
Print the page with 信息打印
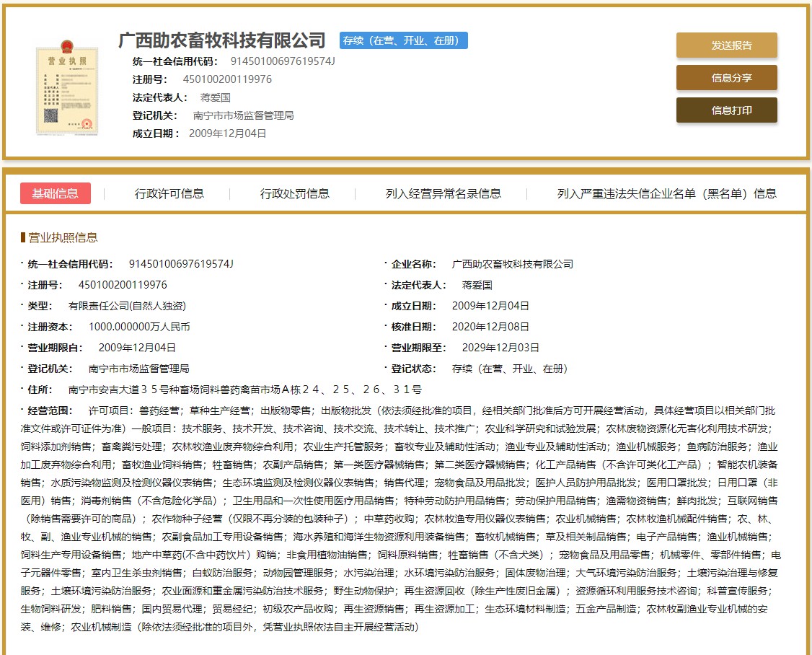tap(726, 110)
